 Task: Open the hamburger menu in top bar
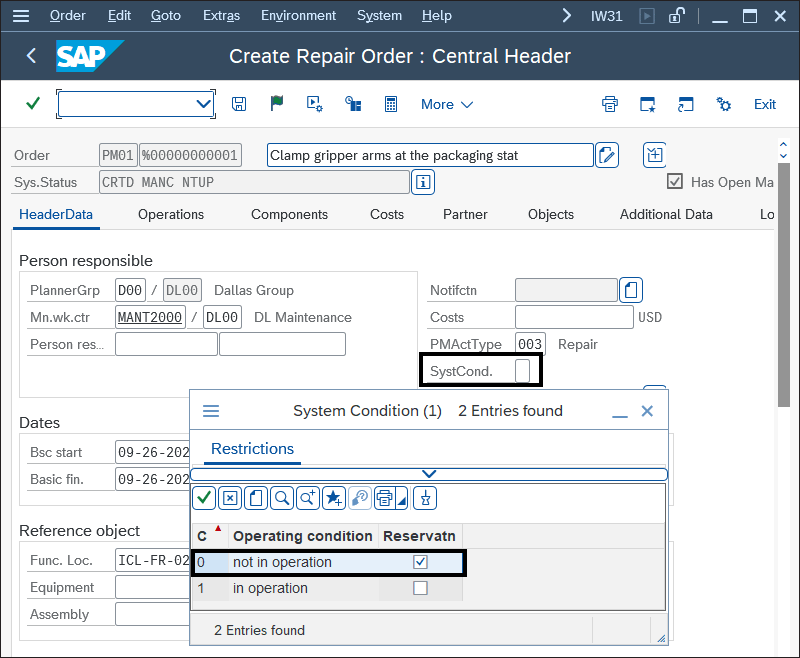pos(21,16)
